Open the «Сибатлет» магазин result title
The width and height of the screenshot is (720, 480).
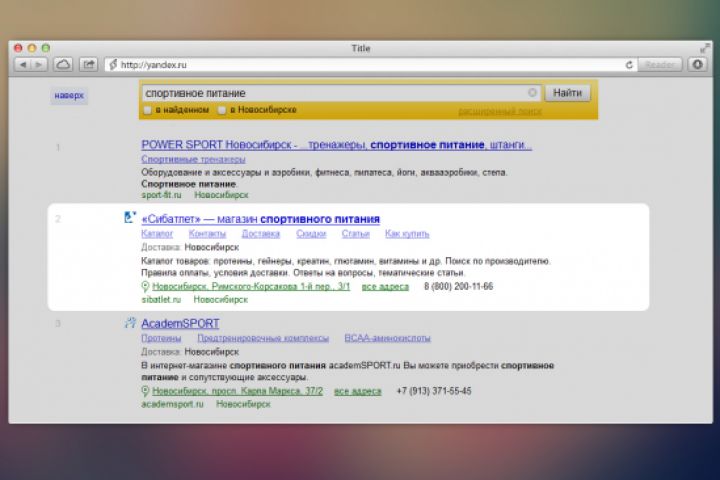tap(260, 219)
